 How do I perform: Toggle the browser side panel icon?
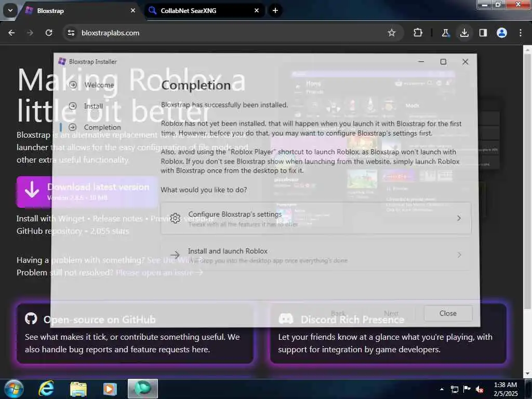click(483, 33)
